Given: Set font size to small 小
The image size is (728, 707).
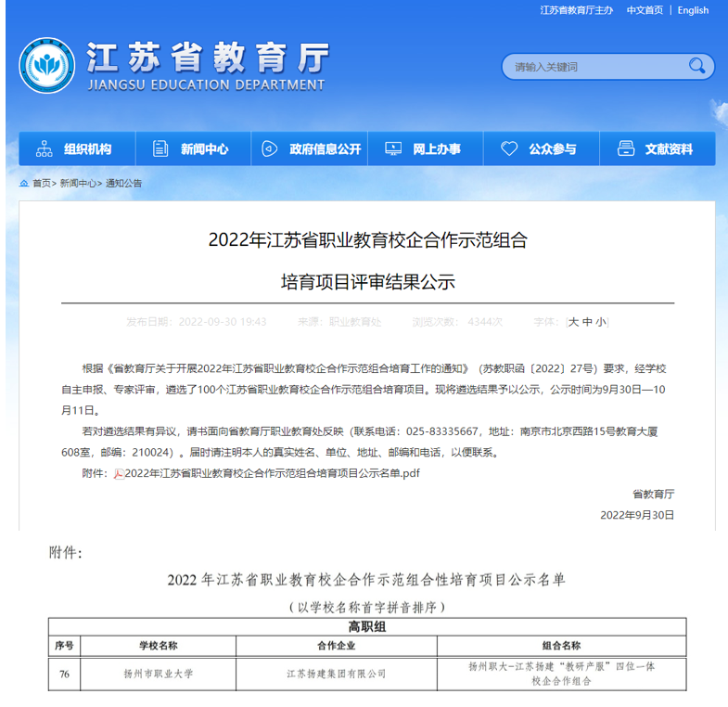Looking at the screenshot, I should (601, 322).
